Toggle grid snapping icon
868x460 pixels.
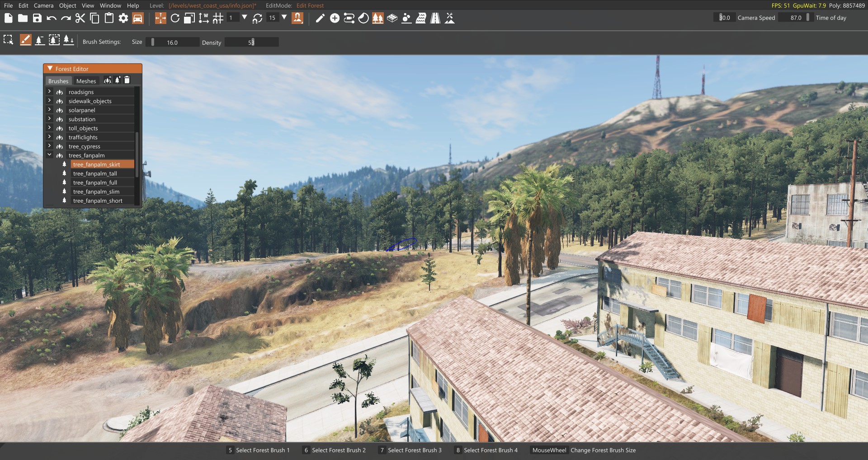[x=218, y=18]
